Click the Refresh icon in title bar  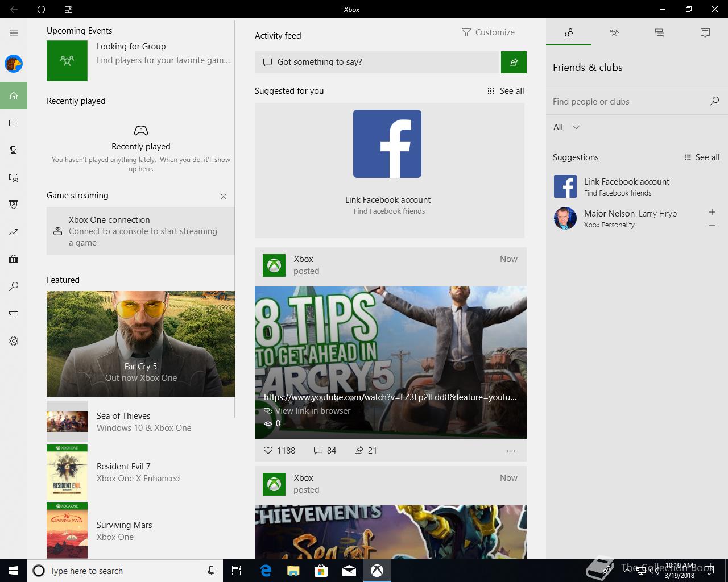pos(41,9)
